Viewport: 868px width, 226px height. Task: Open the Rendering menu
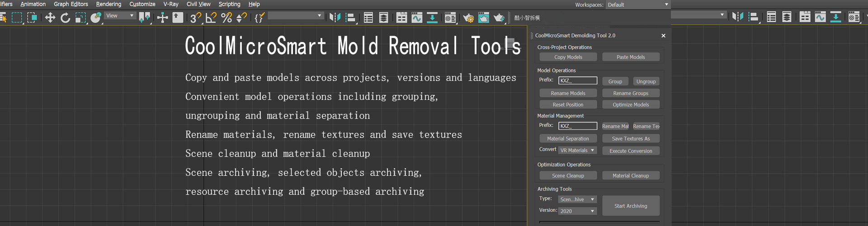(x=108, y=4)
